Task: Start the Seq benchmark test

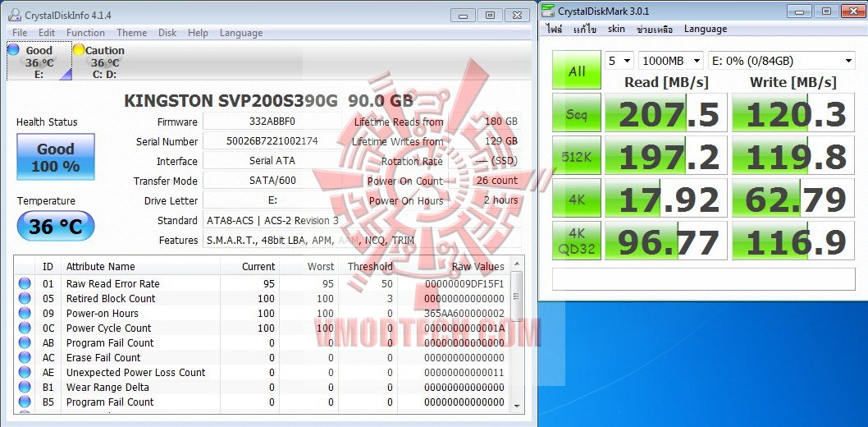Action: [x=577, y=112]
